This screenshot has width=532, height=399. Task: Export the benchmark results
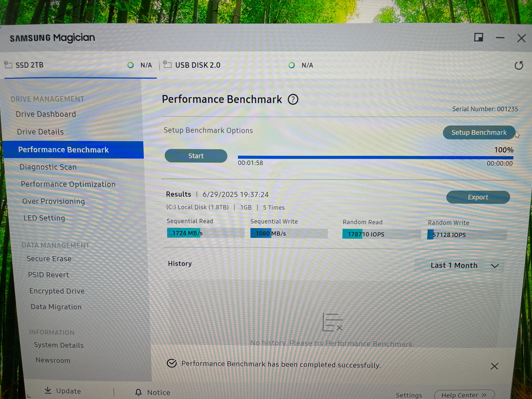tap(478, 197)
